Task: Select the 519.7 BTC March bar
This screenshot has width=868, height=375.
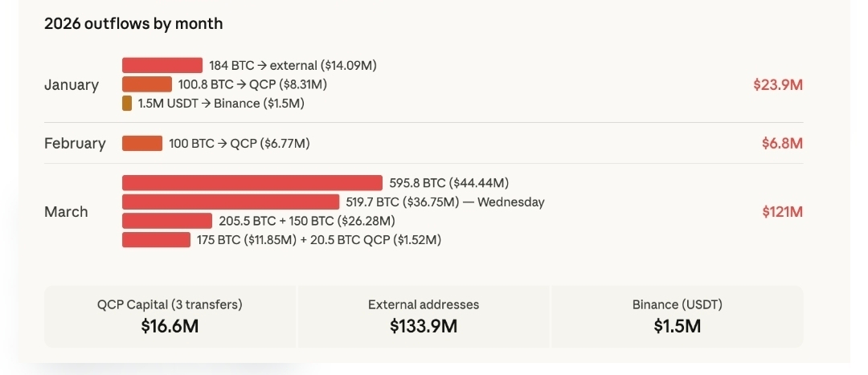Action: pos(231,202)
